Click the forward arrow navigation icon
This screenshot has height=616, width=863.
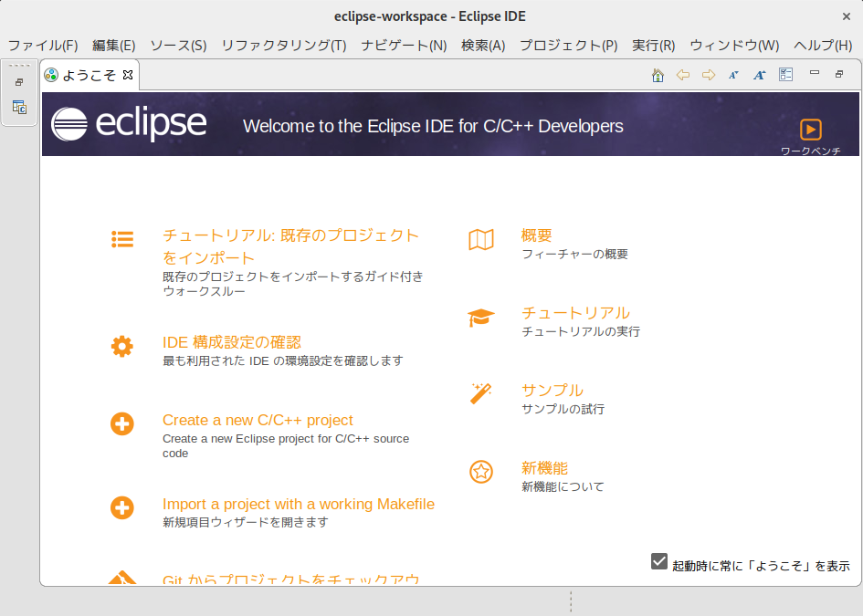pyautogui.click(x=709, y=75)
